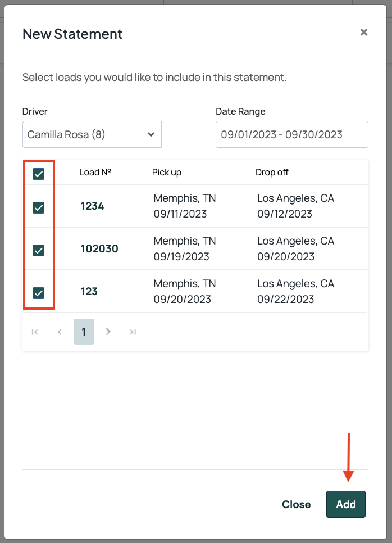Jump to last page pagination icon

(x=133, y=332)
